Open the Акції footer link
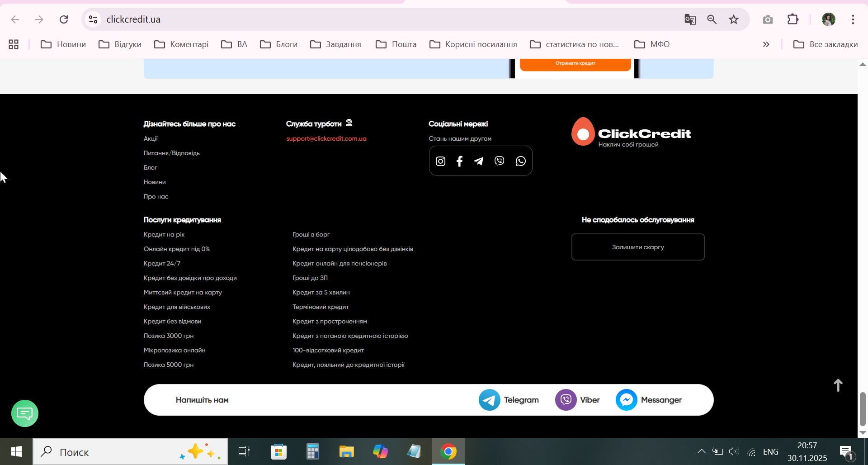The width and height of the screenshot is (868, 465). (x=151, y=138)
